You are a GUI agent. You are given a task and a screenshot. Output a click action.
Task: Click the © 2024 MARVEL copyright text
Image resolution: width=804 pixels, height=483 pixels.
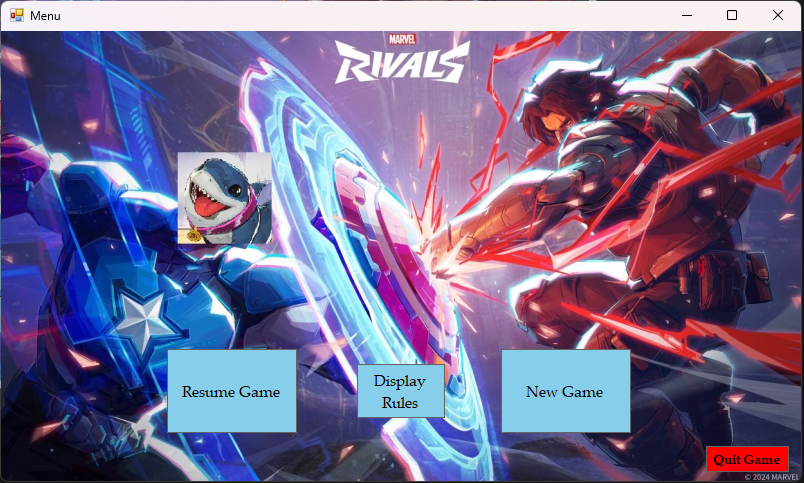tap(771, 477)
